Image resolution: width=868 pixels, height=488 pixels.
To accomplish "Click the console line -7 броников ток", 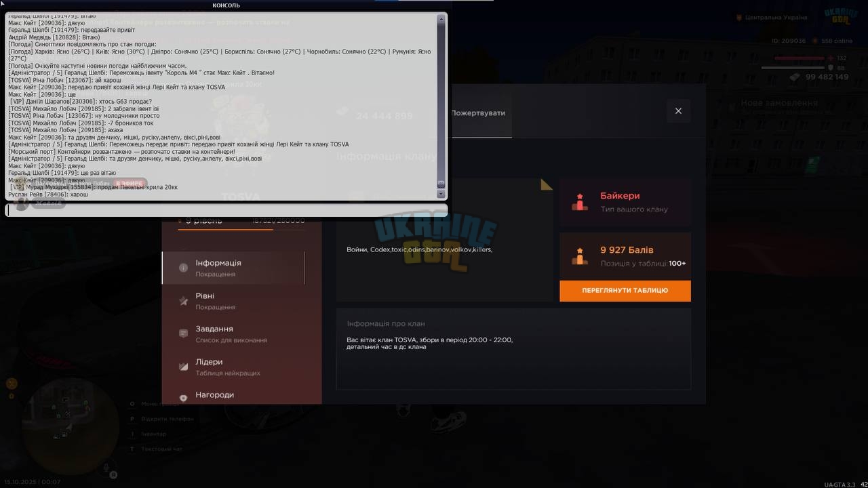I will pyautogui.click(x=81, y=123).
